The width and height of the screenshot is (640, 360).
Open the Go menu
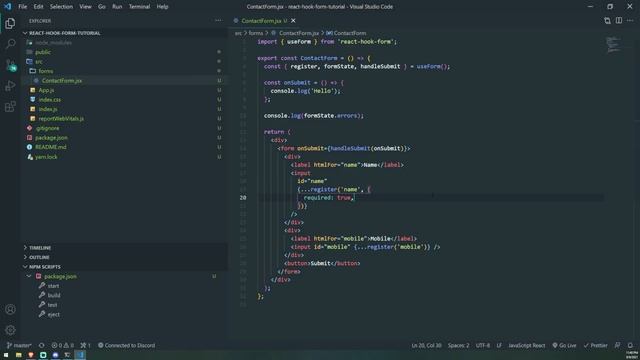(x=102, y=7)
